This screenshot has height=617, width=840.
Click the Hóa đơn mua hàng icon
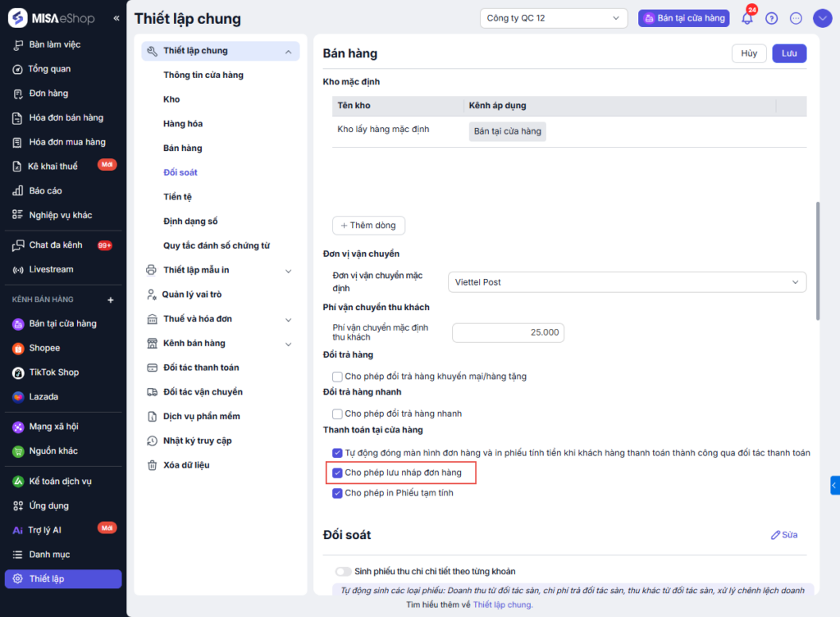pos(18,143)
